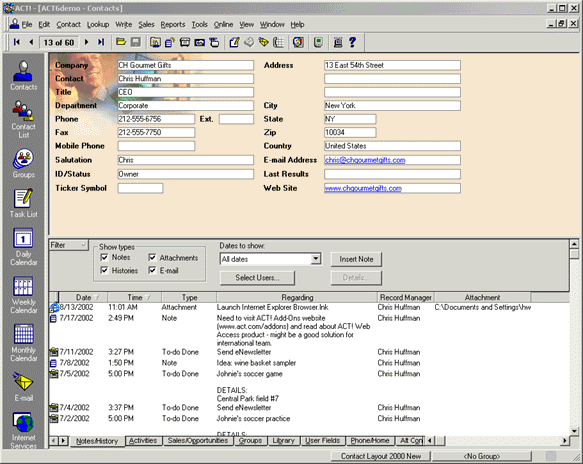Switch to the User Fields tab
The width and height of the screenshot is (583, 464).
(x=323, y=441)
